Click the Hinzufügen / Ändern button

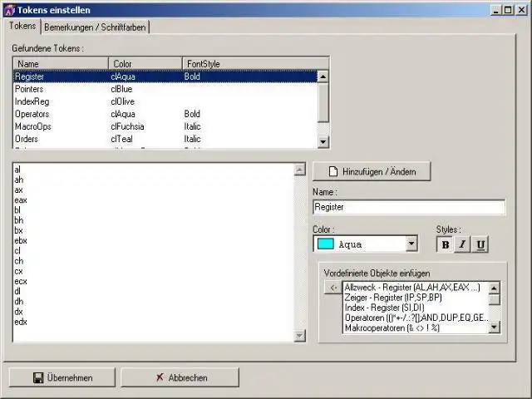[x=372, y=172]
